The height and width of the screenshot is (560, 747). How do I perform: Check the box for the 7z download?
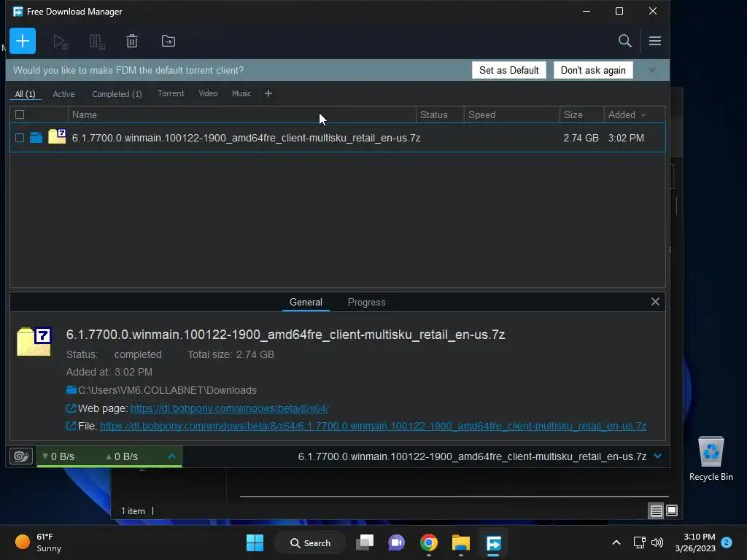[20, 138]
